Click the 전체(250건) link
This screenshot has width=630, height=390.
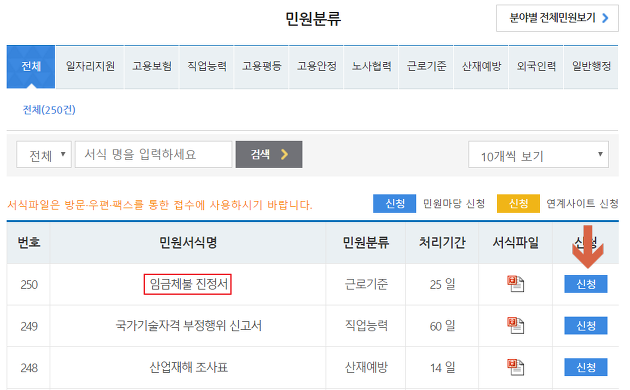click(49, 110)
